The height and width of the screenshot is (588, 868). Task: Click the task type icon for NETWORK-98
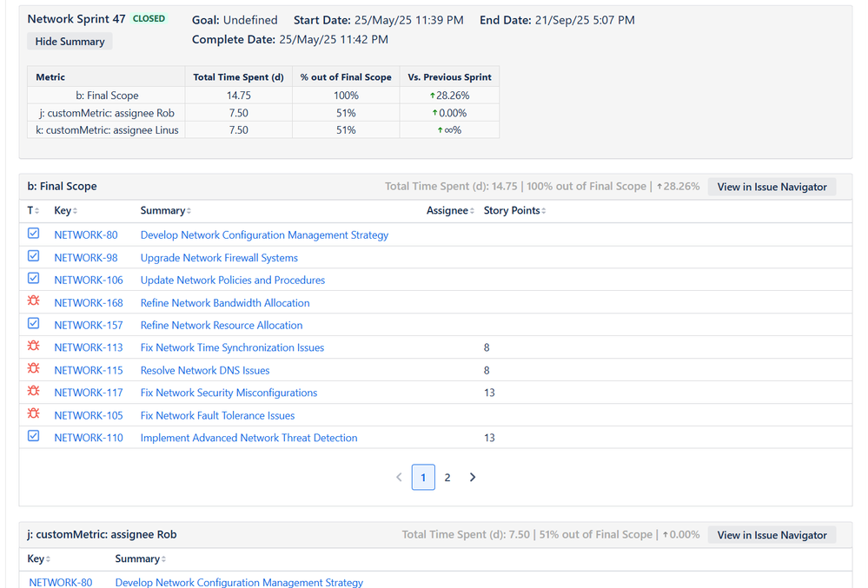pos(33,256)
